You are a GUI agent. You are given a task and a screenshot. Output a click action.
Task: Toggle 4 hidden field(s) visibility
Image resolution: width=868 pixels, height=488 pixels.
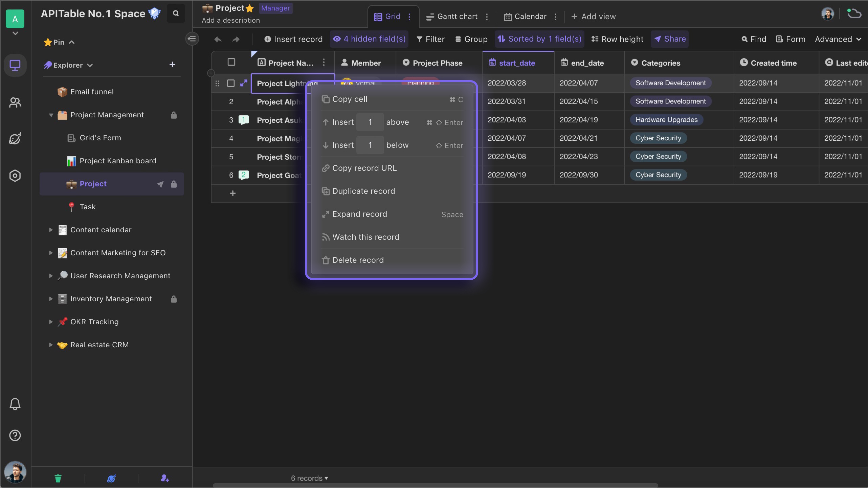369,39
